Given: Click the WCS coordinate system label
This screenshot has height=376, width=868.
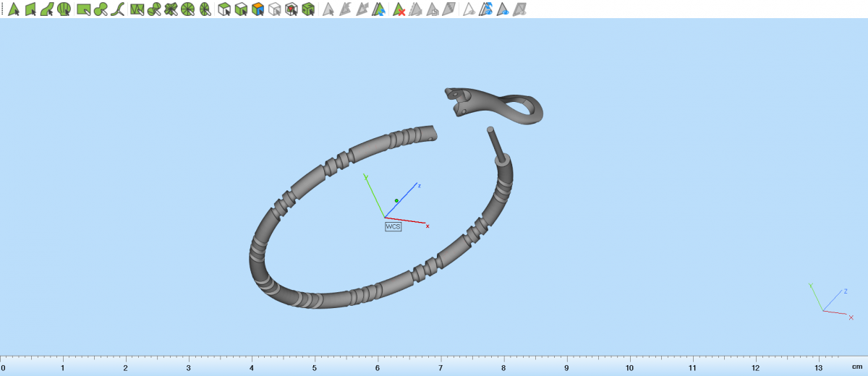Looking at the screenshot, I should (x=393, y=226).
